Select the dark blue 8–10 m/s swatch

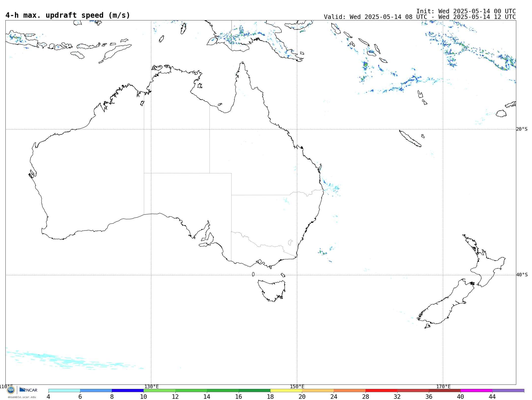pyautogui.click(x=128, y=390)
